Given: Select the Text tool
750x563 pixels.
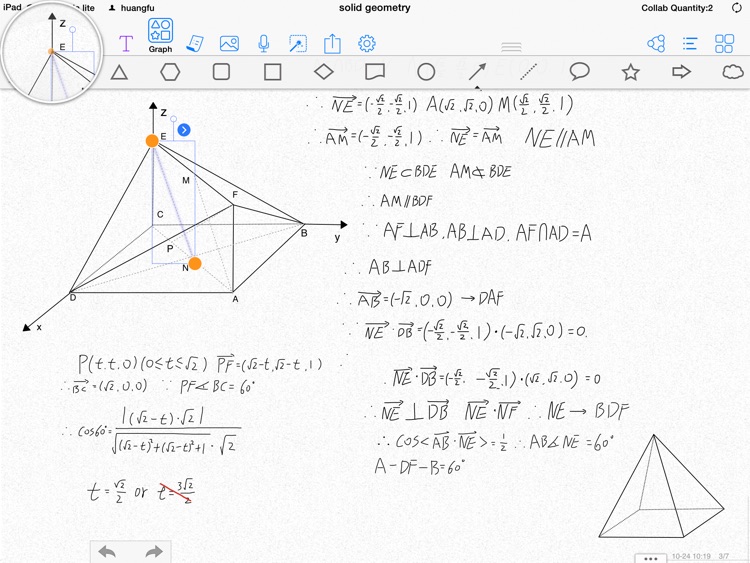Looking at the screenshot, I should (x=125, y=44).
